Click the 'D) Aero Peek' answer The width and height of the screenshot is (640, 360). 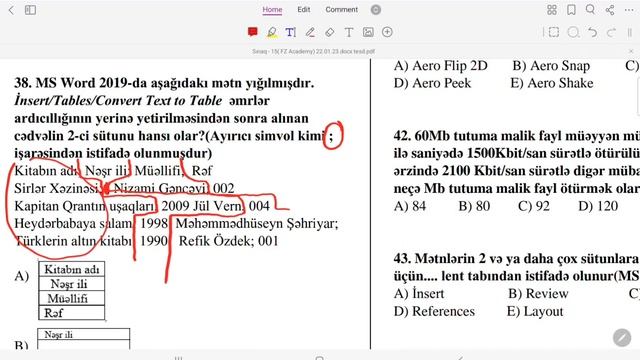coord(432,83)
